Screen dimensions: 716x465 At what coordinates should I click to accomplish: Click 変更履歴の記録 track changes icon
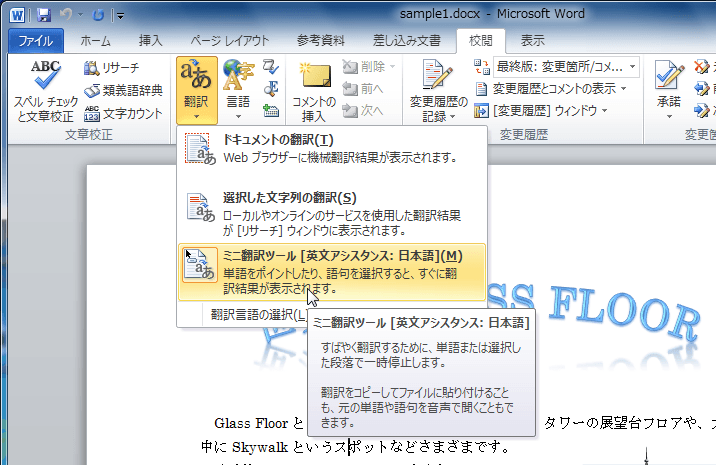point(437,75)
